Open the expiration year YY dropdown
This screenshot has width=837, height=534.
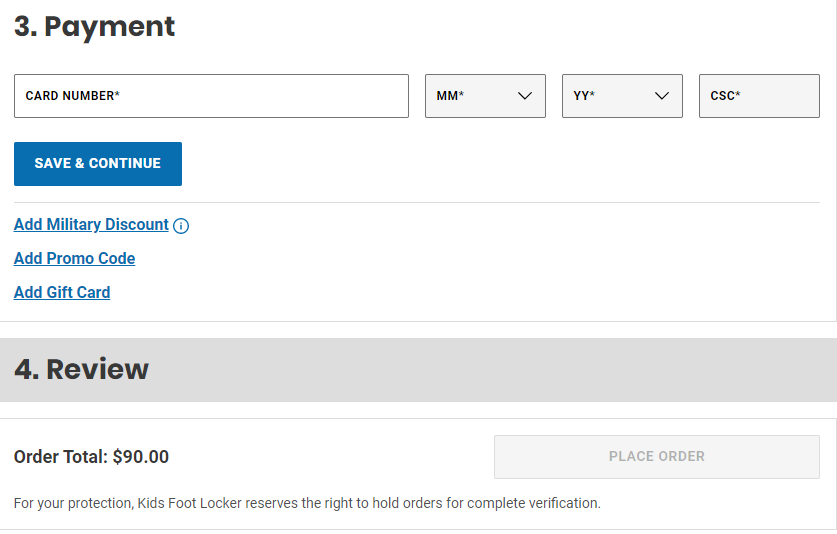click(622, 96)
